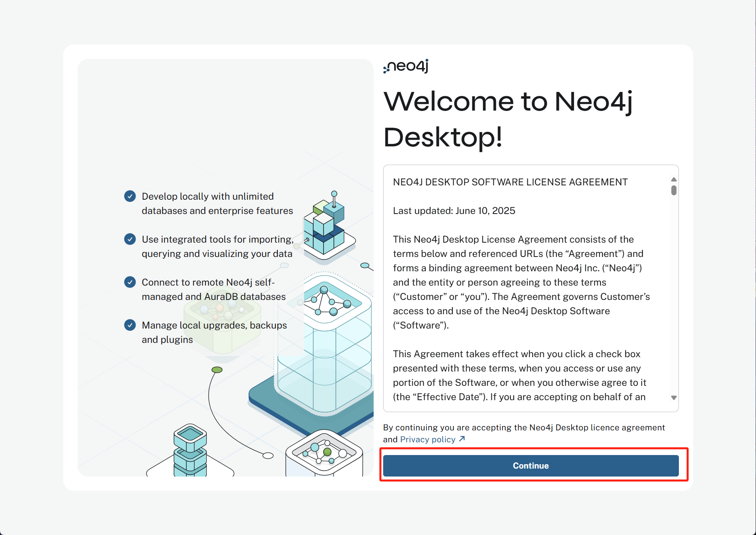Screen dimensions: 756x535
Task: Click the Neo4j logo
Action: coord(406,66)
